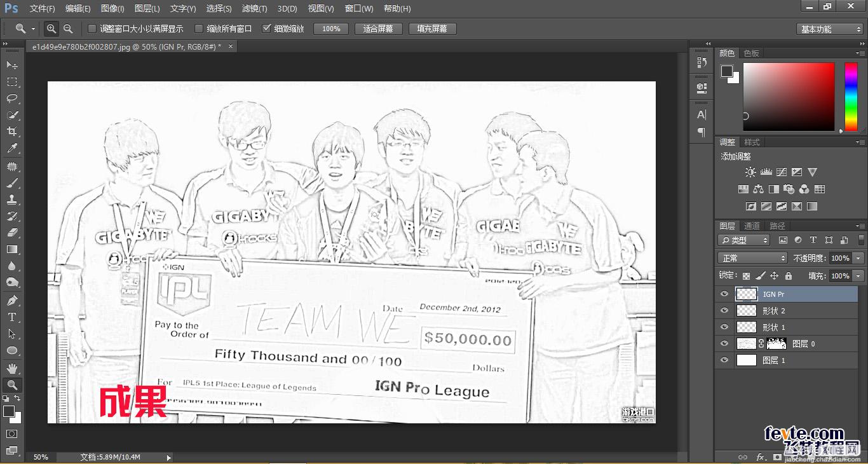Open layer style fx menu
868x464 pixels.
tap(760, 457)
